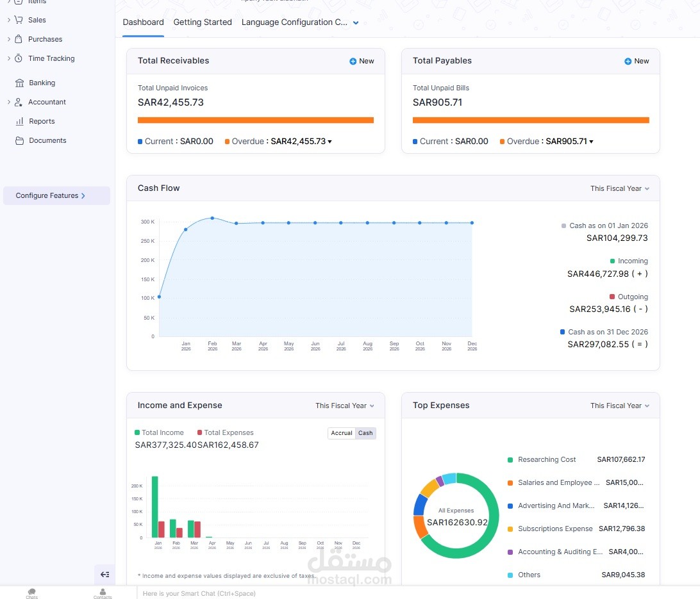Click the Accountant person icon
This screenshot has height=599, width=700.
[x=19, y=102]
